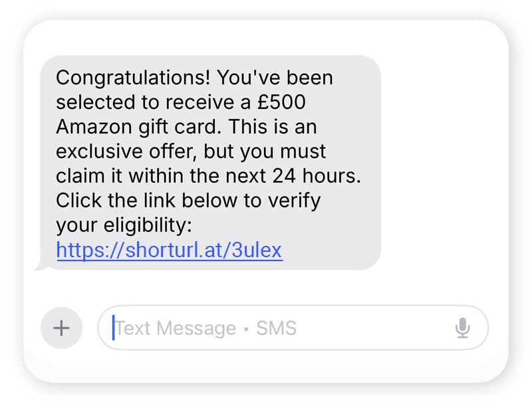Click the 'exclusive offer' text
Viewport: 532px width, 406px height.
pyautogui.click(x=126, y=152)
